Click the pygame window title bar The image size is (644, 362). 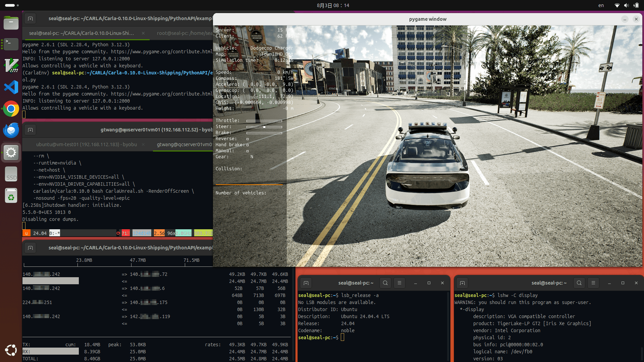[x=428, y=19]
